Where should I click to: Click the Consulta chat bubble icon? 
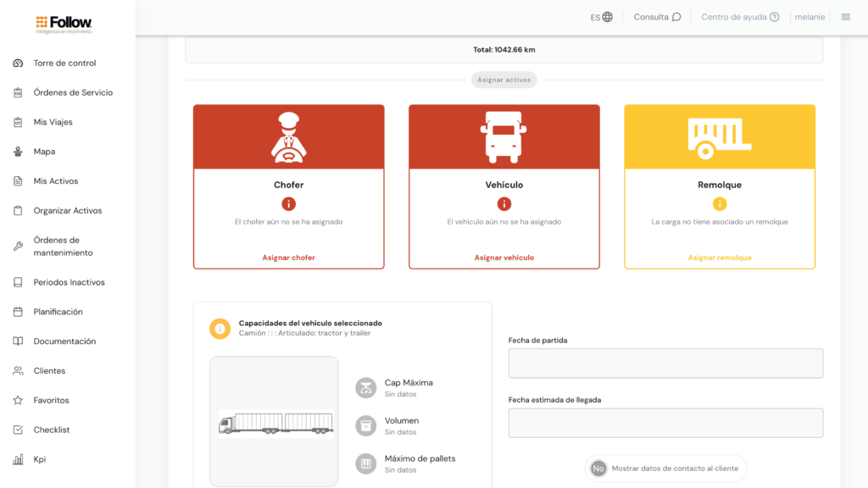(676, 17)
